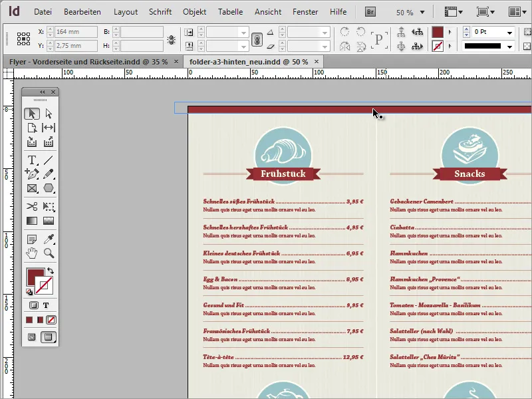The width and height of the screenshot is (532, 399).
Task: Switch to Normal screen mode in toolbox
Action: (31, 337)
